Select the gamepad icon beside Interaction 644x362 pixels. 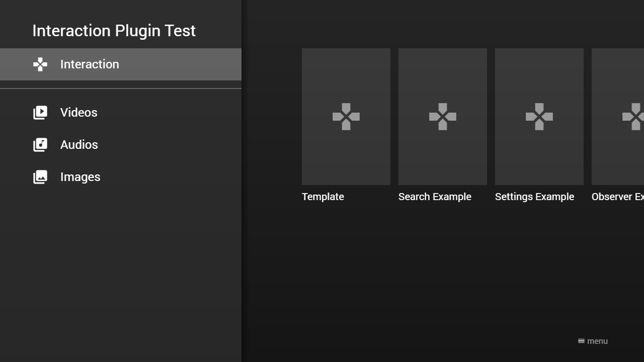coord(40,64)
